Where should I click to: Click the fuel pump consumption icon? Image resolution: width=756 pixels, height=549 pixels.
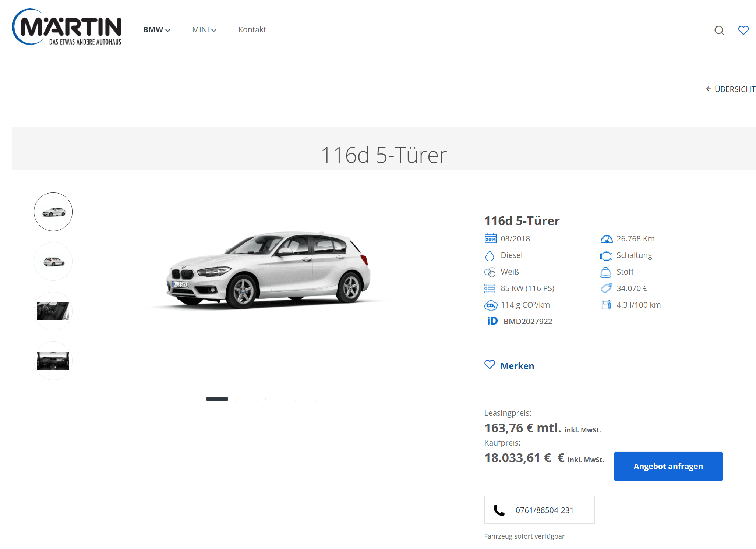tap(606, 305)
